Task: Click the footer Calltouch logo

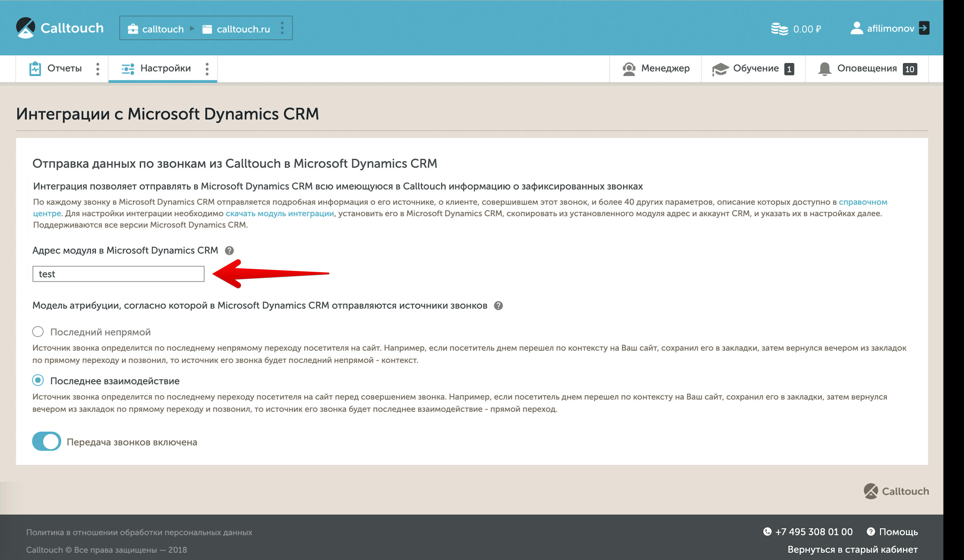Action: click(x=896, y=491)
